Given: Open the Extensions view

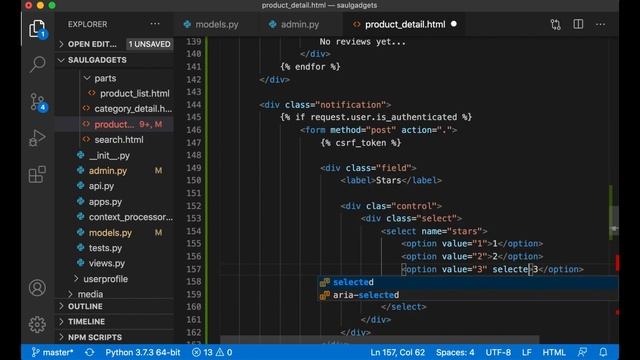Looking at the screenshot, I should point(37,174).
